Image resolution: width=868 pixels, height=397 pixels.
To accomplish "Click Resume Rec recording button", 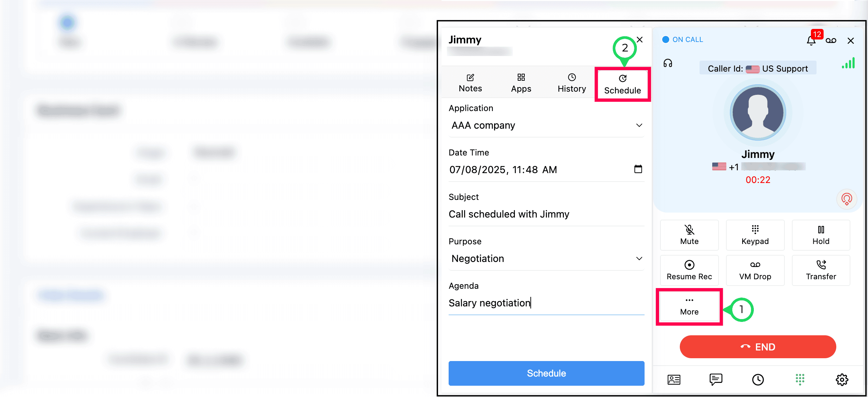I will click(x=689, y=270).
